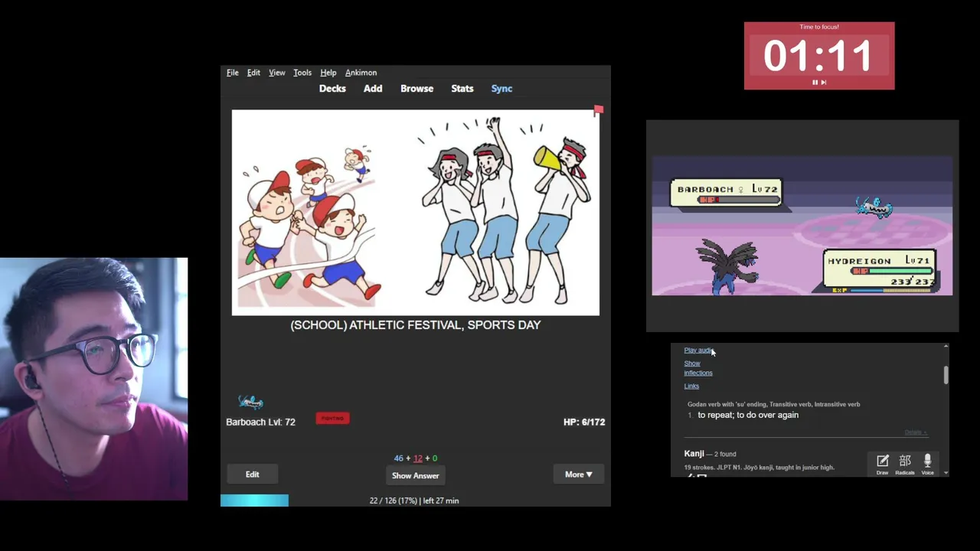Click the Edit card button
This screenshot has height=551, width=980.
[x=252, y=474]
